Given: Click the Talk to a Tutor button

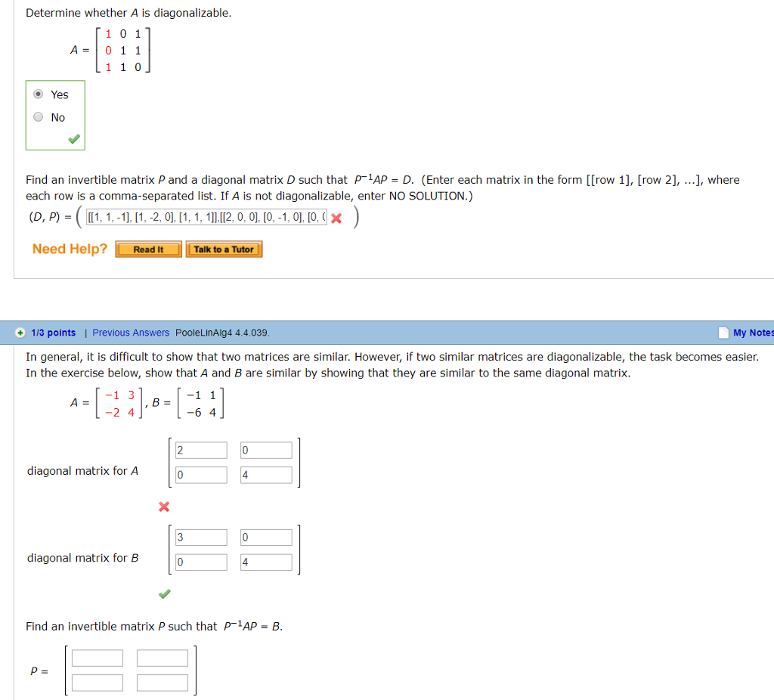Looking at the screenshot, I should click(224, 249).
